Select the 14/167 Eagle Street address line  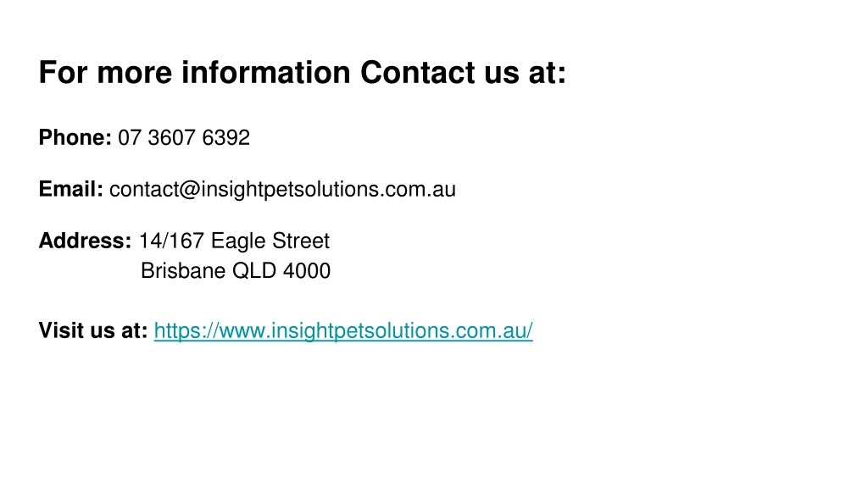(x=234, y=241)
